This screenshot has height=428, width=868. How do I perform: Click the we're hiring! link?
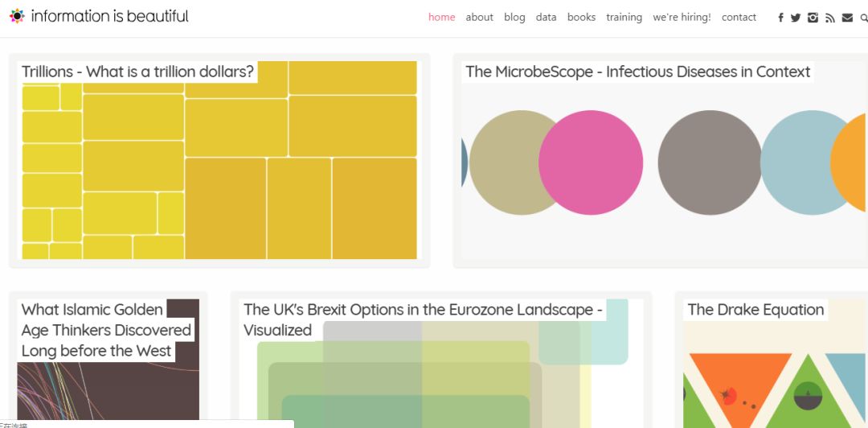point(682,17)
